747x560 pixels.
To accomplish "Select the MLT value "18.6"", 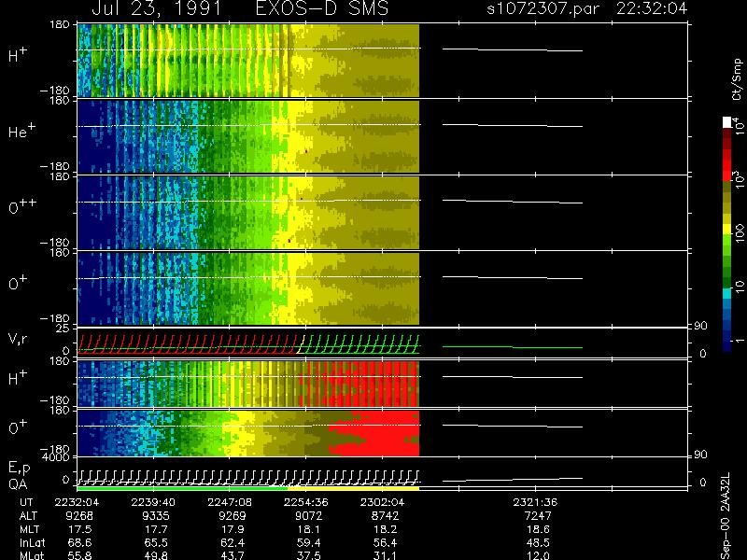I will click(x=538, y=529).
